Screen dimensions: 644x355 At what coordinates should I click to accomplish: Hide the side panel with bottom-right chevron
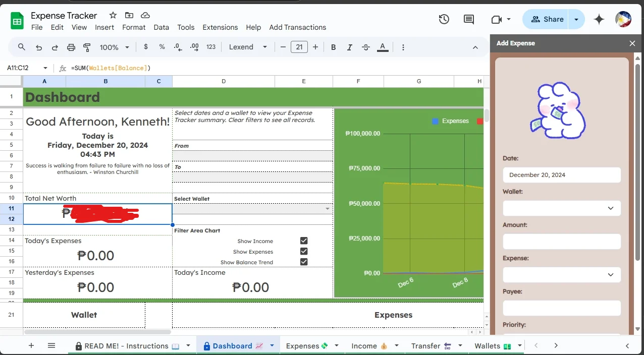click(x=627, y=345)
